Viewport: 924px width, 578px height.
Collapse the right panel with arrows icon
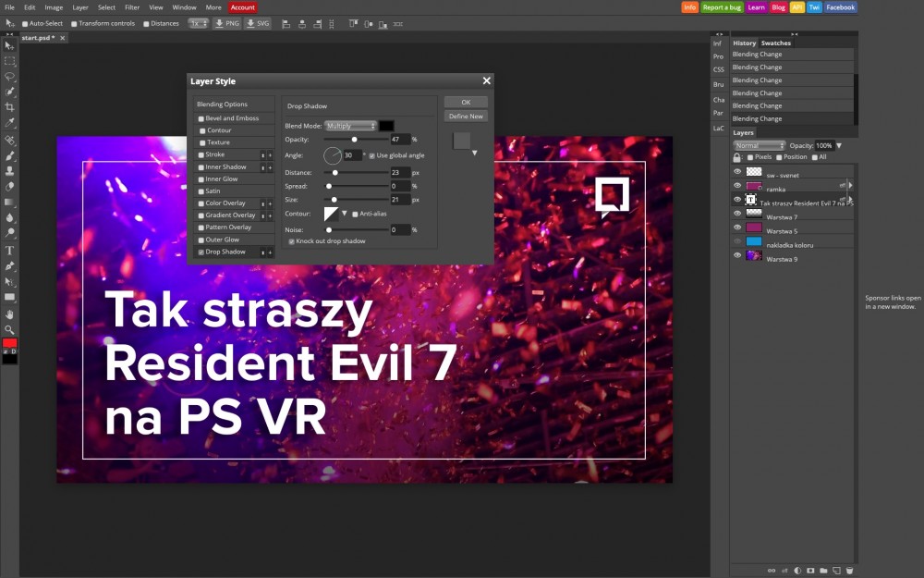click(794, 34)
